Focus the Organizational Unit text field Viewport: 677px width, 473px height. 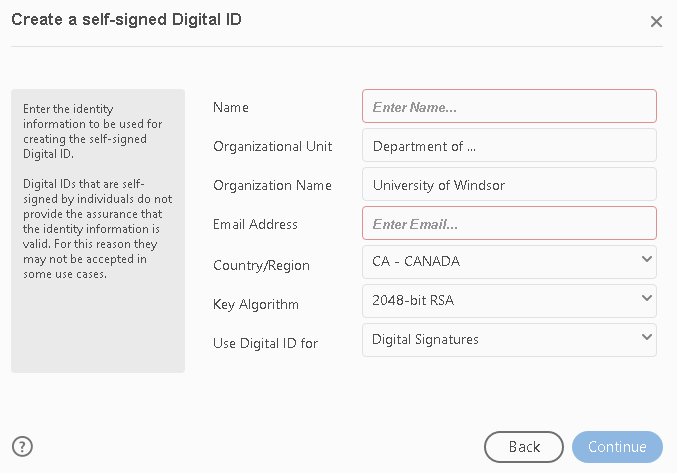pos(509,145)
